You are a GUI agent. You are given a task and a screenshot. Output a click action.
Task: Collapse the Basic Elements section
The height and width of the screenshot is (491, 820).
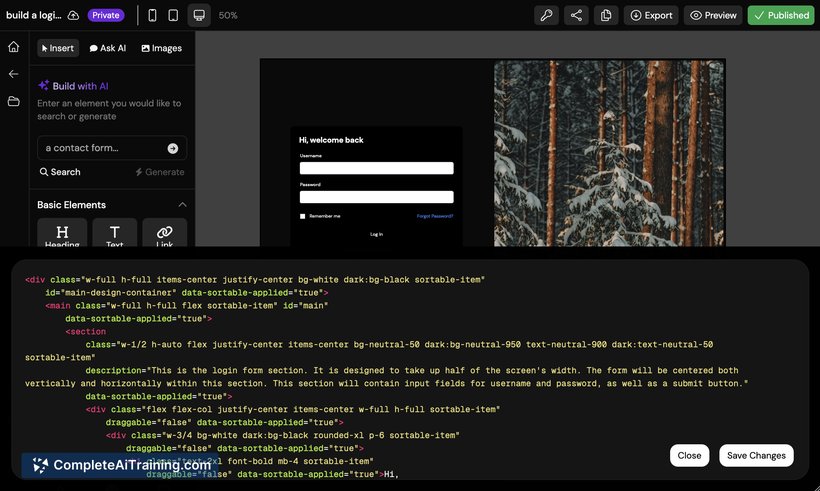(x=182, y=204)
